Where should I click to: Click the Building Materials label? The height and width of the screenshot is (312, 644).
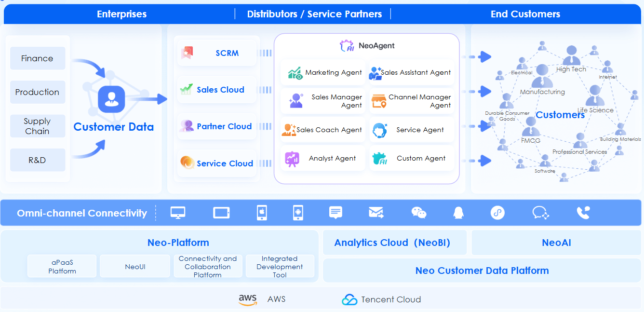click(620, 139)
